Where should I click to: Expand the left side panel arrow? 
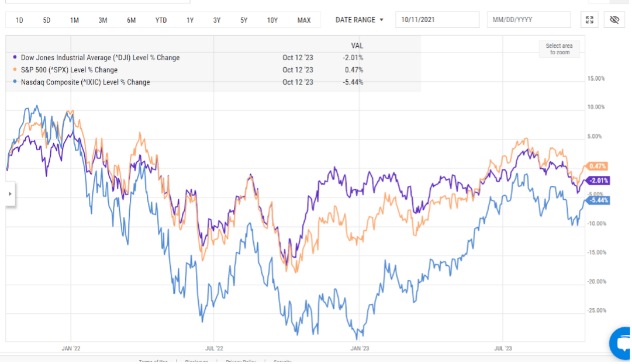[9, 193]
